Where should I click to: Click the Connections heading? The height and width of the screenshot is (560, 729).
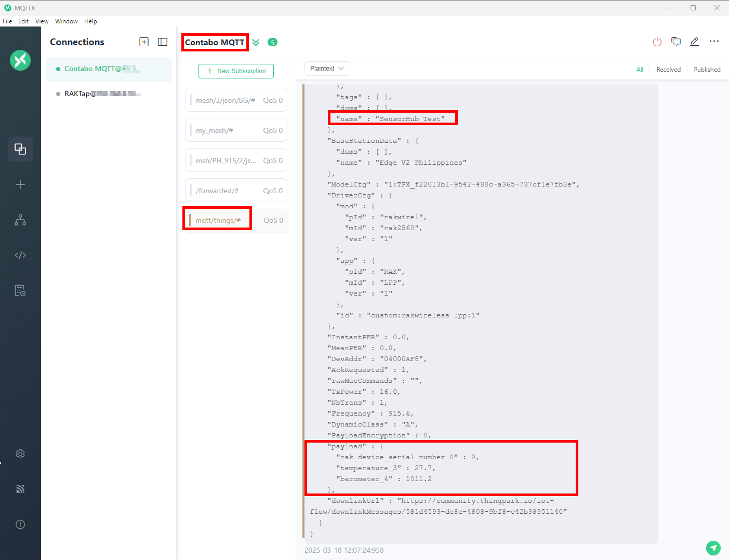77,42
